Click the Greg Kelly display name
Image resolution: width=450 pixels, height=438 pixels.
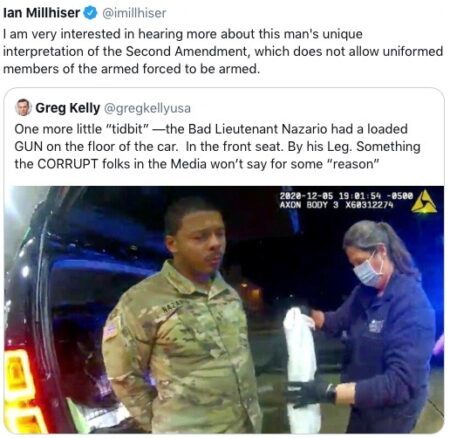[68, 108]
